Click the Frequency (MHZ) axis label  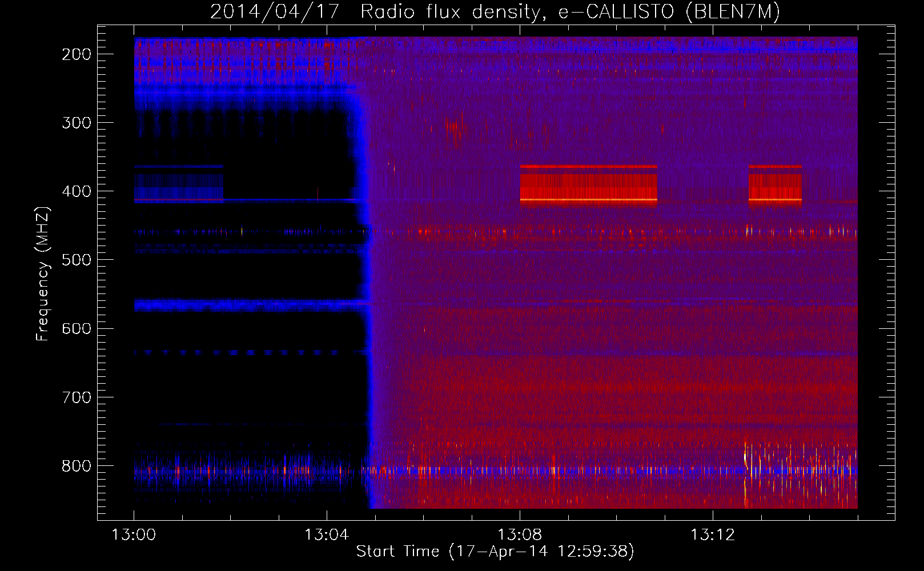tap(43, 274)
